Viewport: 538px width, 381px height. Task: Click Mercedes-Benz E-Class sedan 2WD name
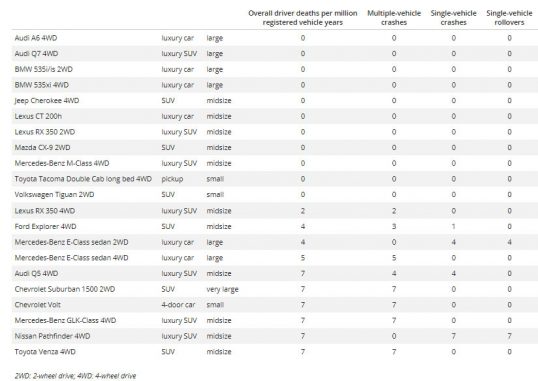(71, 242)
